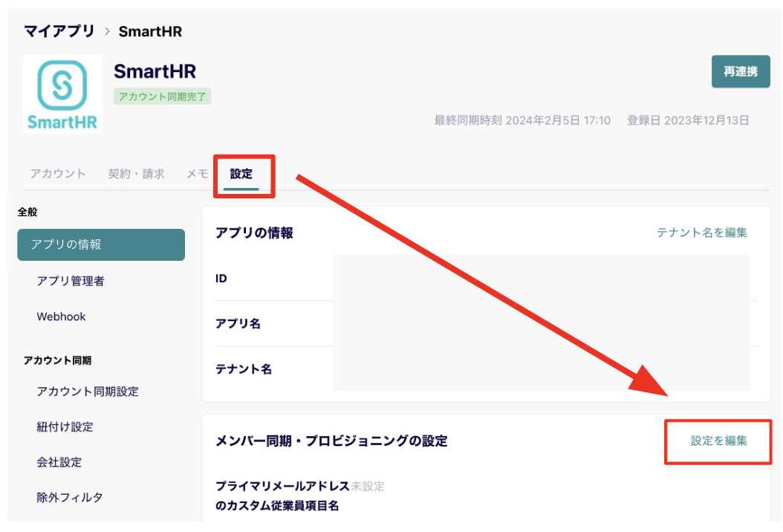783x532 pixels.
Task: Click the 登録日 2023年12月13日 text
Action: 688,120
